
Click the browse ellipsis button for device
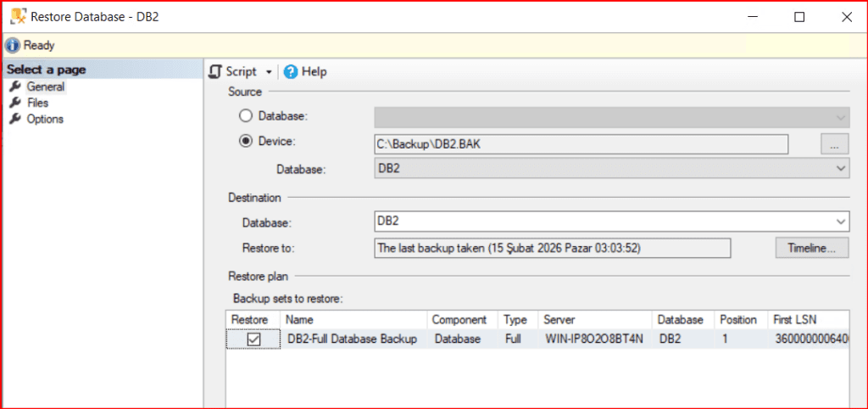tap(834, 144)
